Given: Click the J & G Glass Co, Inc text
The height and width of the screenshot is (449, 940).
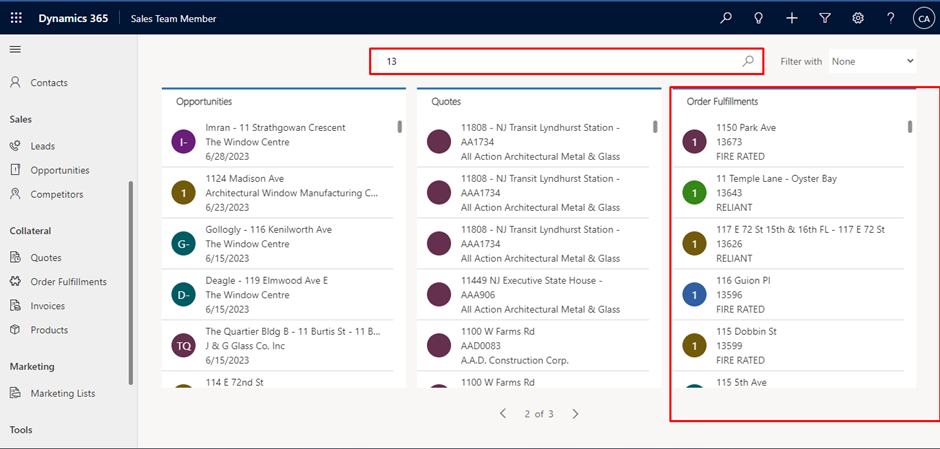Looking at the screenshot, I should (x=245, y=346).
